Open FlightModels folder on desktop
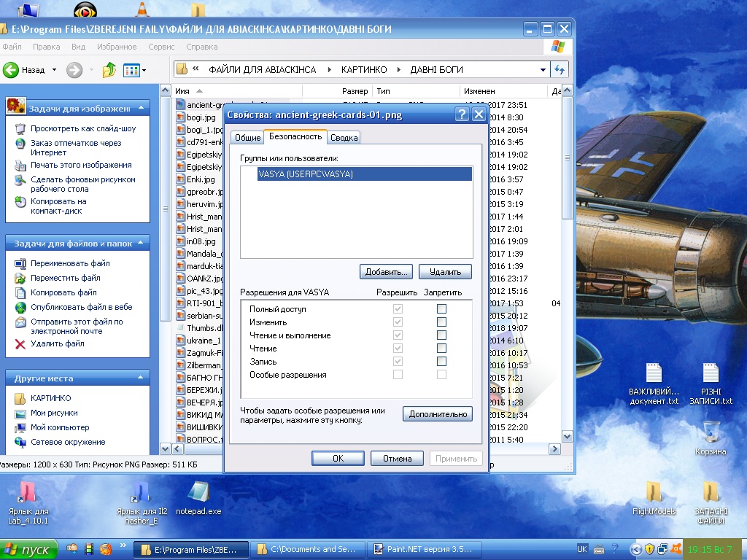The image size is (747, 560). point(654,493)
